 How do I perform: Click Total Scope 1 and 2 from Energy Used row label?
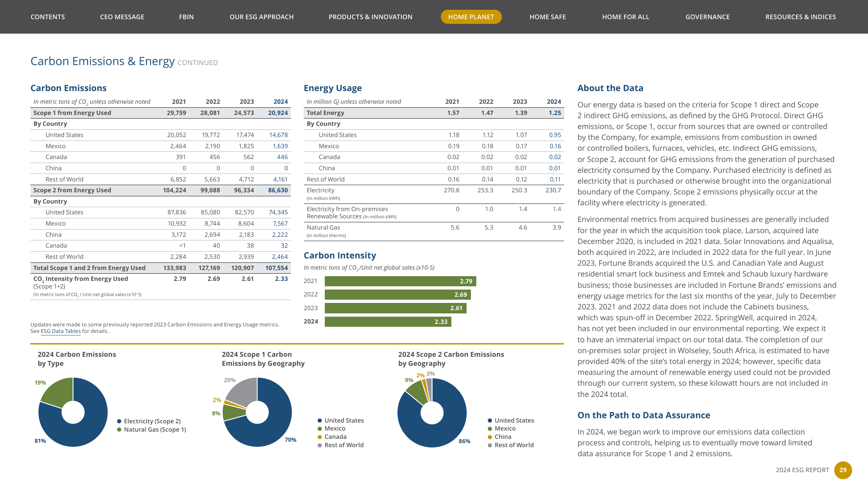89,268
